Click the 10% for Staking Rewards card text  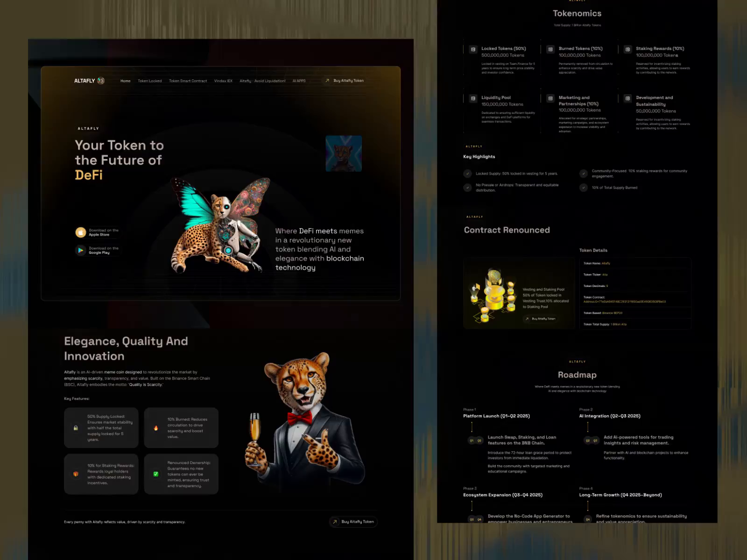111,474
